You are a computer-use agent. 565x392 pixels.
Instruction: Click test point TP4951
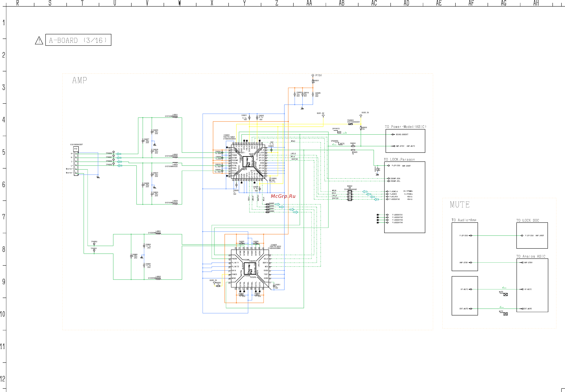click(94, 251)
